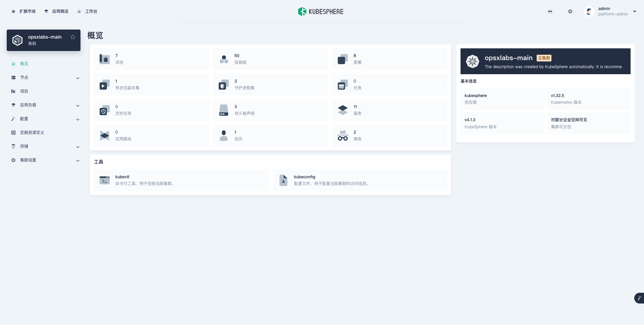The width and height of the screenshot is (644, 325).
Task: Click the kubesphere 供应商 provider value
Action: click(476, 96)
